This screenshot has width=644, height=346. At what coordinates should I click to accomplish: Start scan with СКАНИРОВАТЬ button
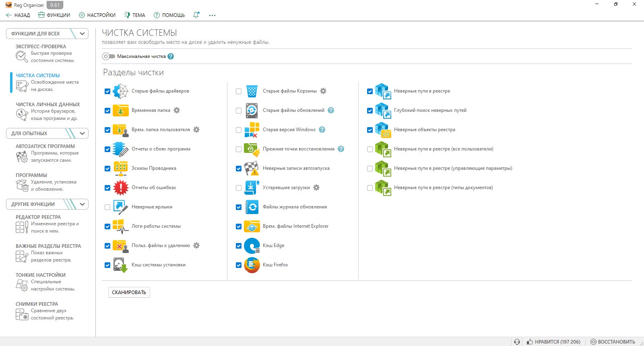point(129,292)
